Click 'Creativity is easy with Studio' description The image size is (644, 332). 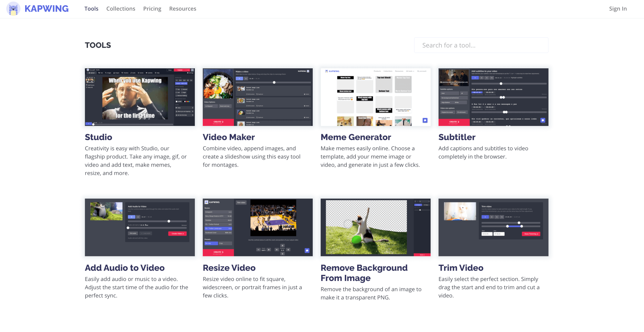[136, 161]
